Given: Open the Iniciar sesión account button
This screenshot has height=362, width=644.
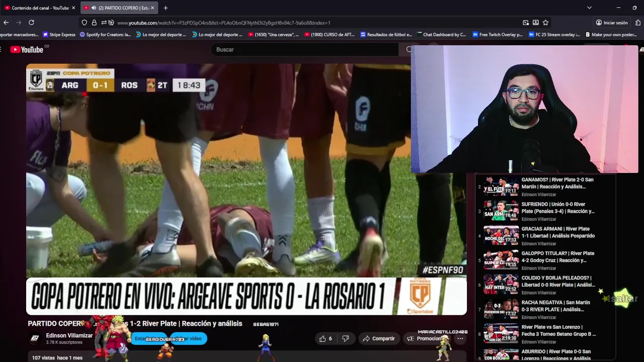Looking at the screenshot, I should [x=612, y=23].
